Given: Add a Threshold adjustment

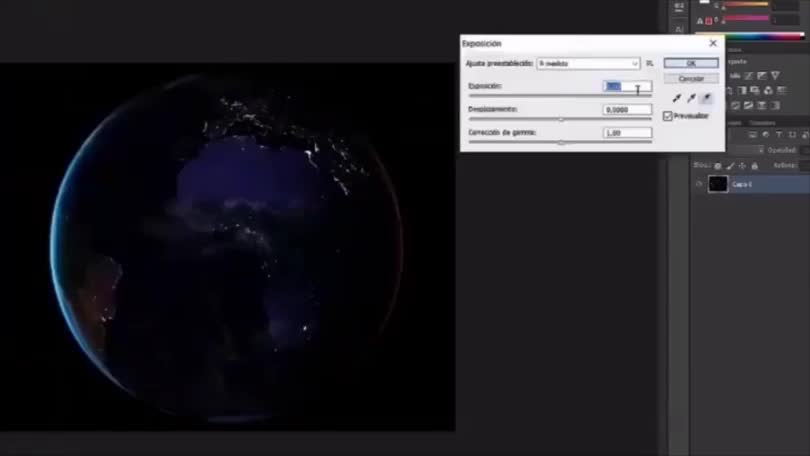Looking at the screenshot, I should click(x=748, y=105).
